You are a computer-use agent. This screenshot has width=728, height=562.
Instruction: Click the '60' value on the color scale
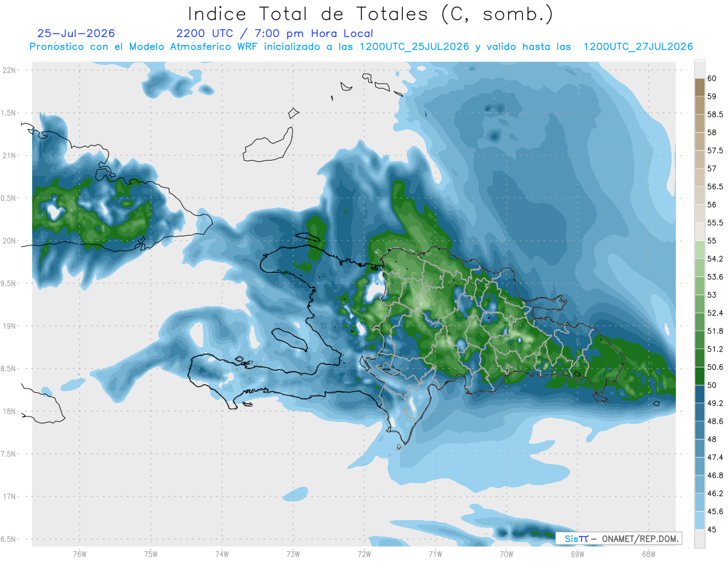713,78
